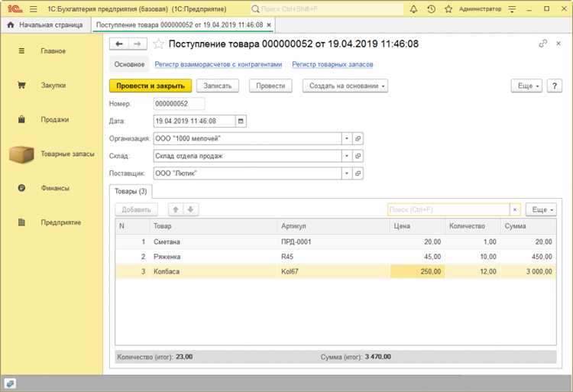The image size is (573, 392).
Task: Click the global search field
Action: [327, 8]
